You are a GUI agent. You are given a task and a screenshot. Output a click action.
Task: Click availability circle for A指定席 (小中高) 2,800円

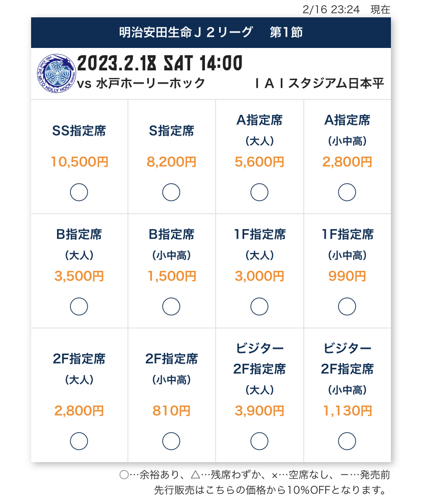(x=347, y=192)
